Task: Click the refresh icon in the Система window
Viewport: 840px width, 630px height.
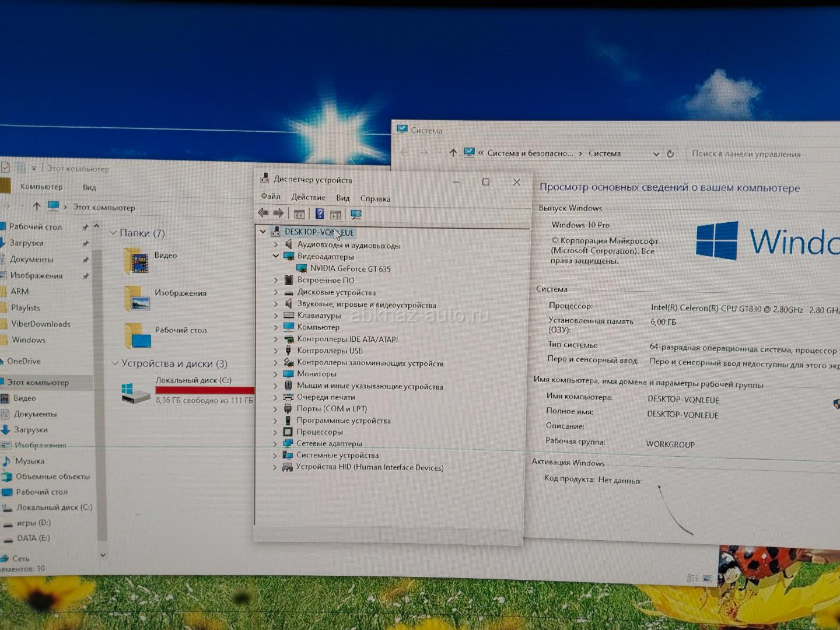Action: point(670,154)
